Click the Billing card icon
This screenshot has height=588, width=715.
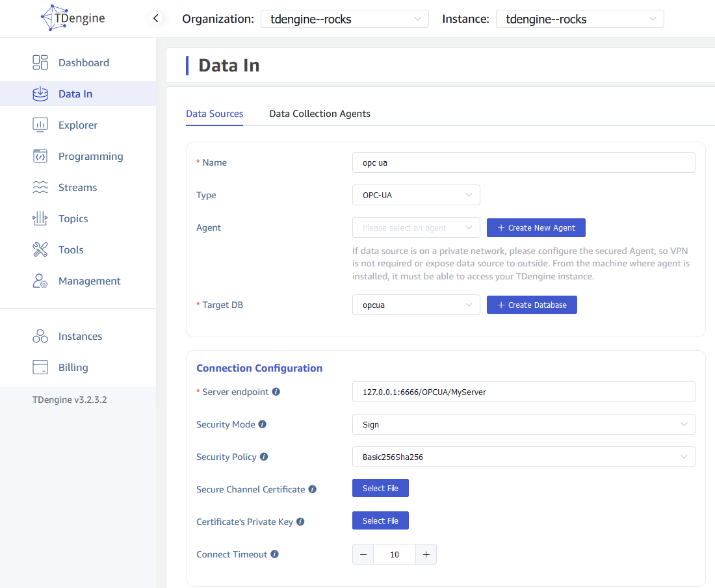coord(40,367)
